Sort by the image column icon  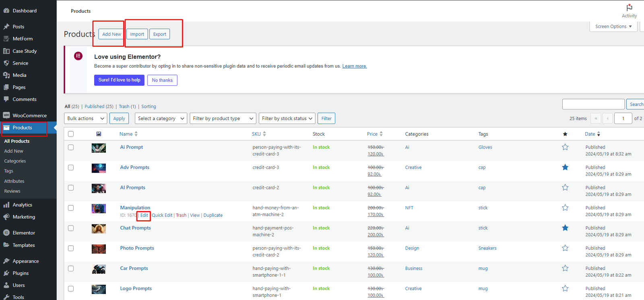click(99, 134)
